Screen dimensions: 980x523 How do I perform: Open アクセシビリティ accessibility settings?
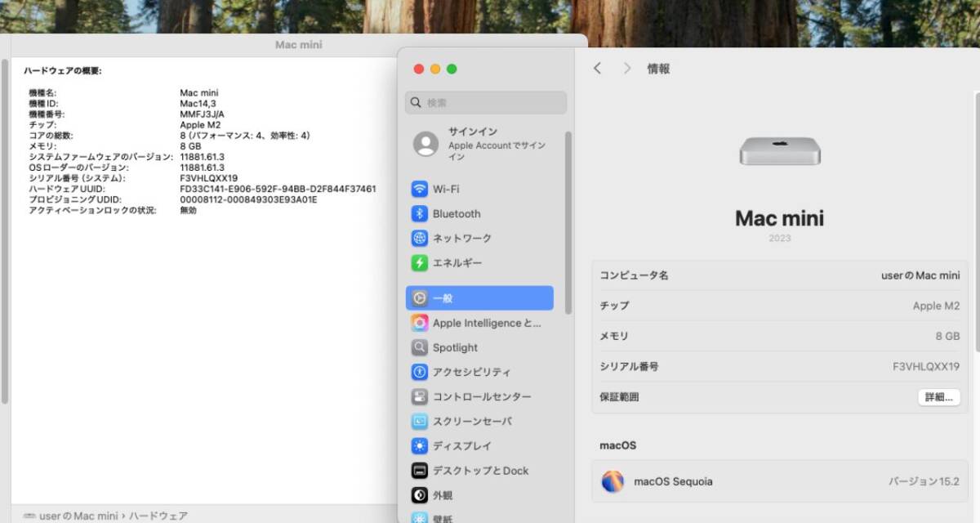(x=471, y=372)
